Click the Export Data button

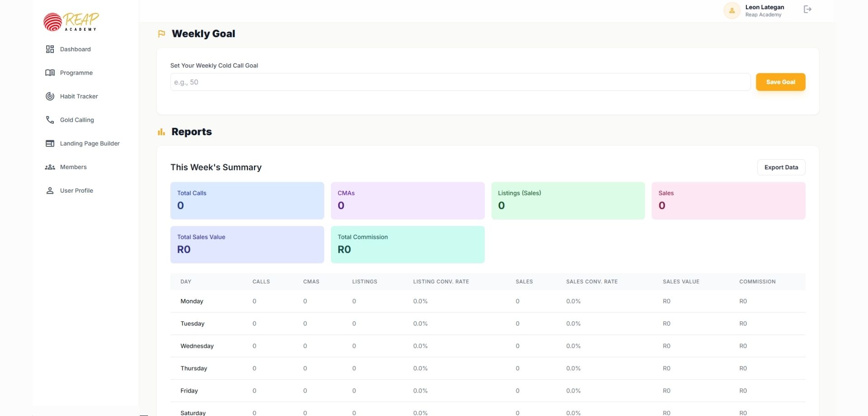781,167
